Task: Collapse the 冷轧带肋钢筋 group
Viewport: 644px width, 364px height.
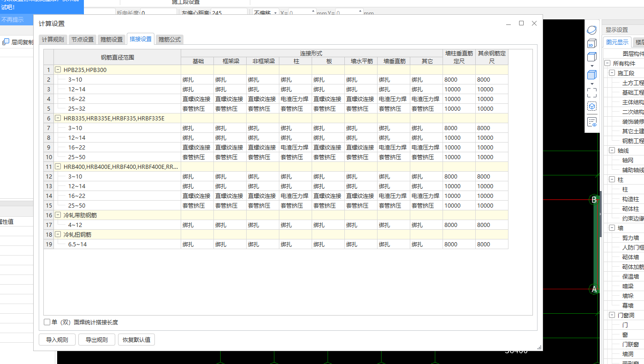Action: 58,215
